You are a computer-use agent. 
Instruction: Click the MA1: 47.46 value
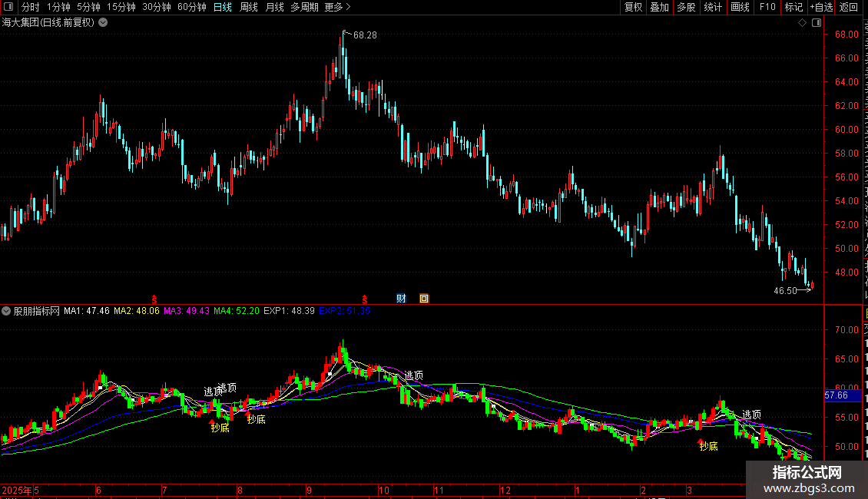point(87,311)
